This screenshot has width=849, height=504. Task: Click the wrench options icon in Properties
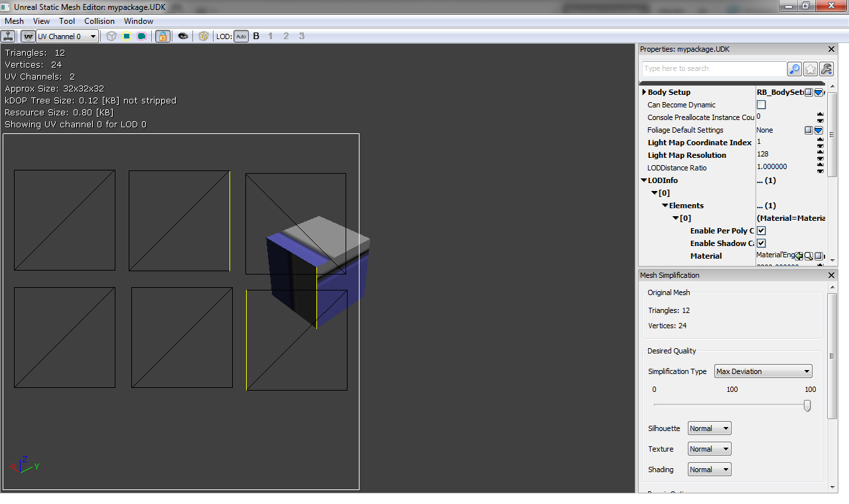[826, 69]
